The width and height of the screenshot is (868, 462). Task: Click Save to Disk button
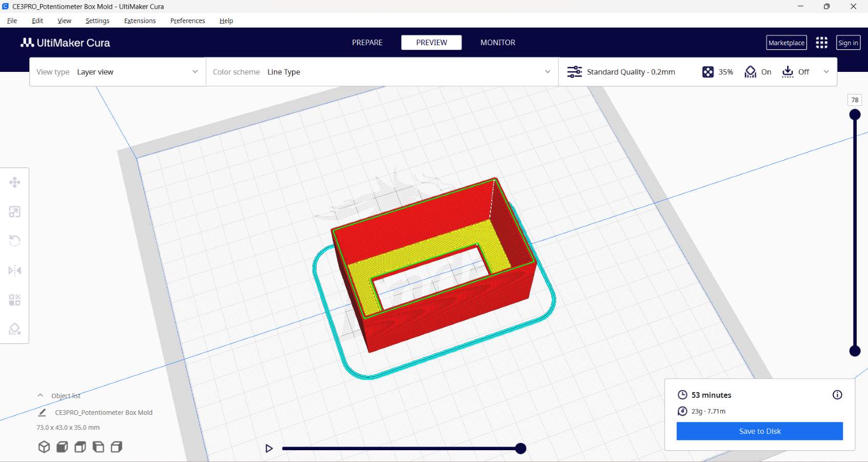pos(760,431)
